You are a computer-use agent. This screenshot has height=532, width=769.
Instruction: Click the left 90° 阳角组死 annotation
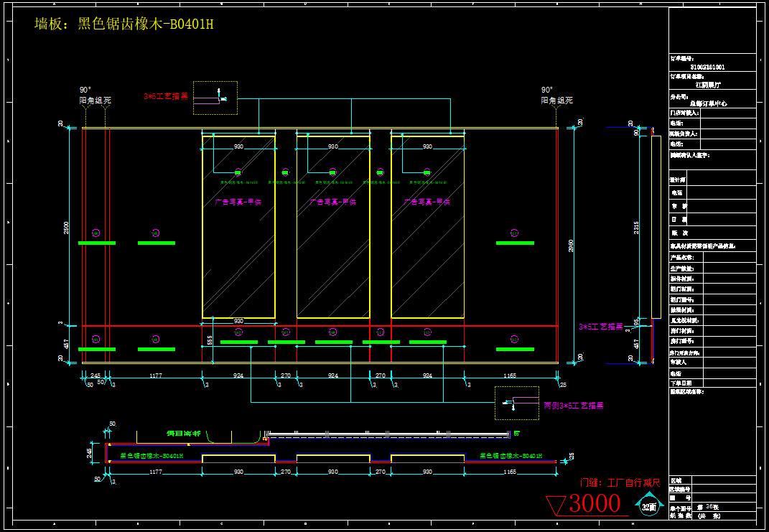(95, 95)
